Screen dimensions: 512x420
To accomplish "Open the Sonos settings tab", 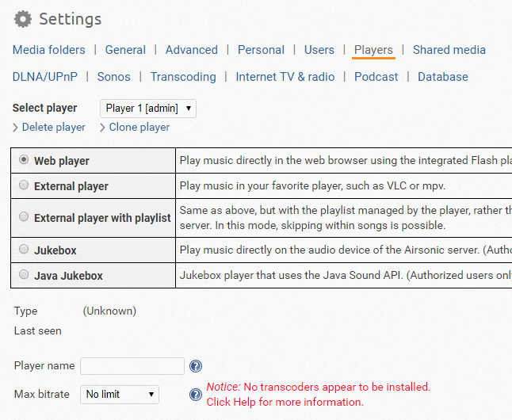I will coord(113,77).
